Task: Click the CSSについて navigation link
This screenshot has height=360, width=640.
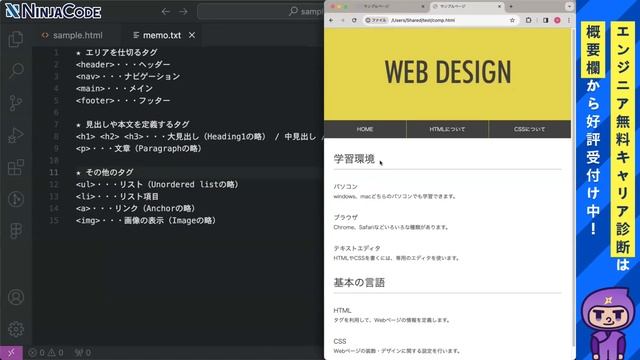Action: (x=530, y=129)
